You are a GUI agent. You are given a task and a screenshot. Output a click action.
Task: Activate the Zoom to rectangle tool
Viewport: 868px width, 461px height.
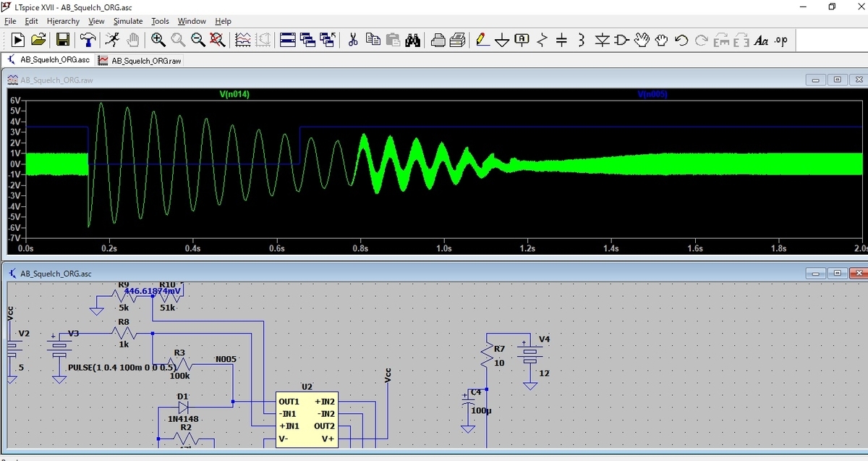158,41
